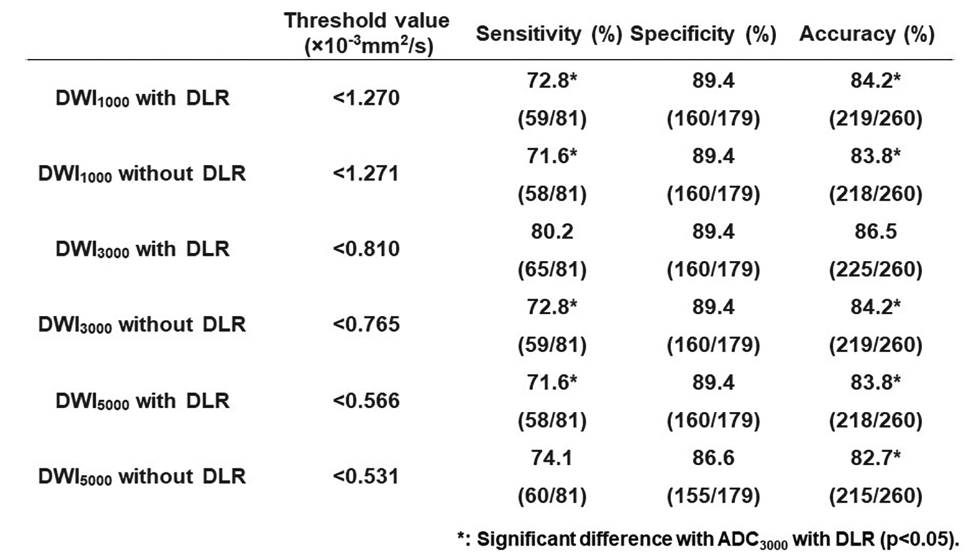This screenshot has height=559, width=980.
Task: Select the 80.2 sensitivity value
Action: (551, 232)
